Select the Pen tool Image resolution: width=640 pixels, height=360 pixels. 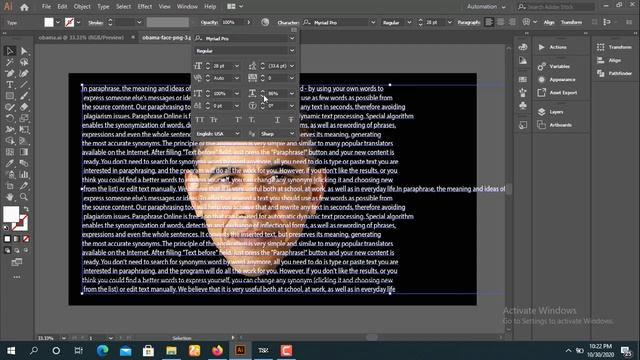click(x=10, y=73)
